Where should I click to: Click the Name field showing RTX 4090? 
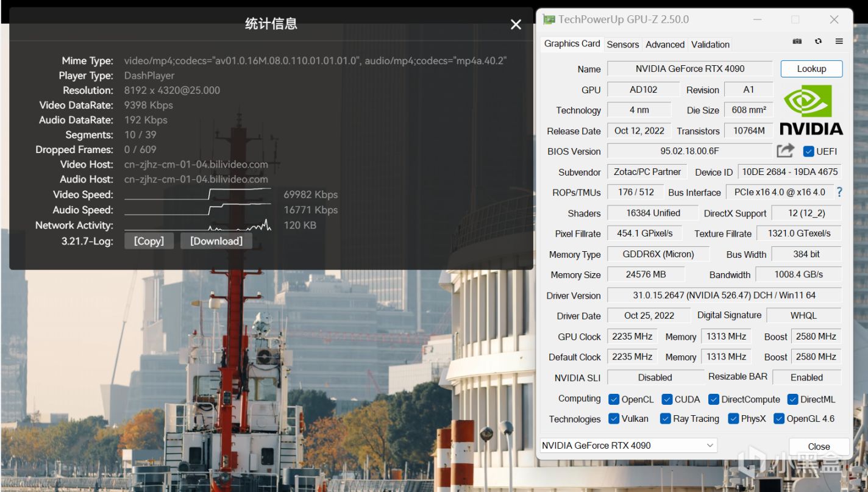click(690, 69)
